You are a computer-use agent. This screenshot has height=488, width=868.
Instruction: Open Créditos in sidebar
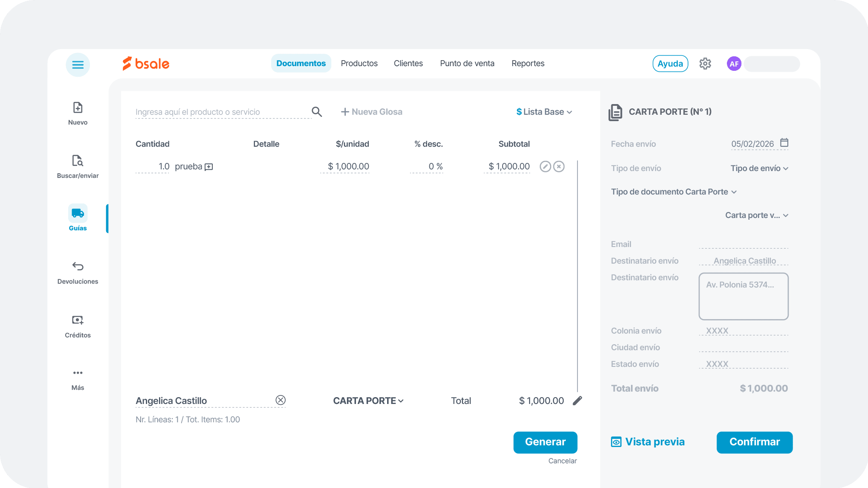click(78, 320)
